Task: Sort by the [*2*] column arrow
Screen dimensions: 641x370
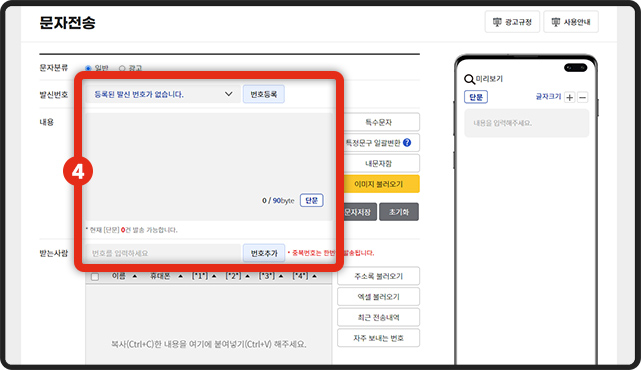Action: (x=247, y=276)
